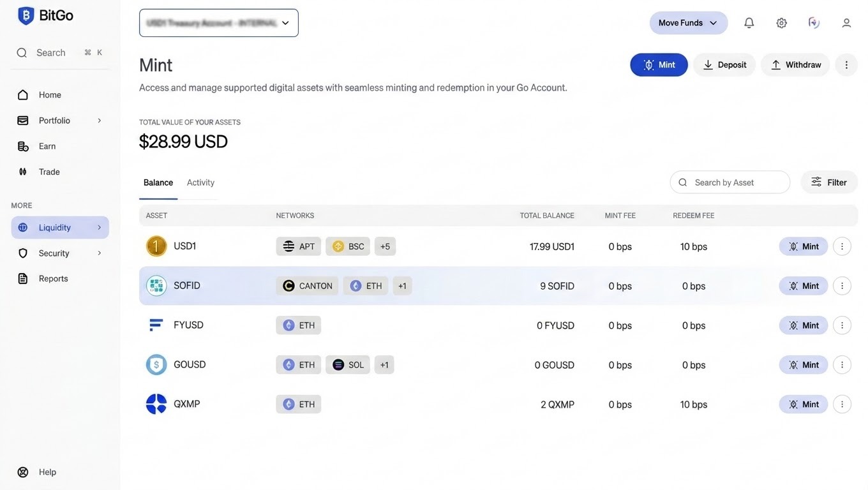This screenshot has width=868, height=490.
Task: Mint USD1 from its row
Action: point(804,246)
